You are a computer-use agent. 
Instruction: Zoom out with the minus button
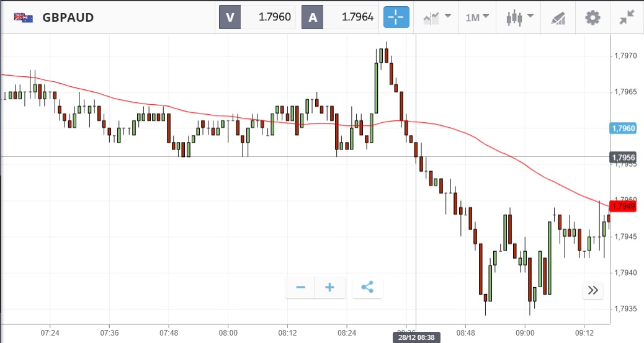(x=301, y=287)
